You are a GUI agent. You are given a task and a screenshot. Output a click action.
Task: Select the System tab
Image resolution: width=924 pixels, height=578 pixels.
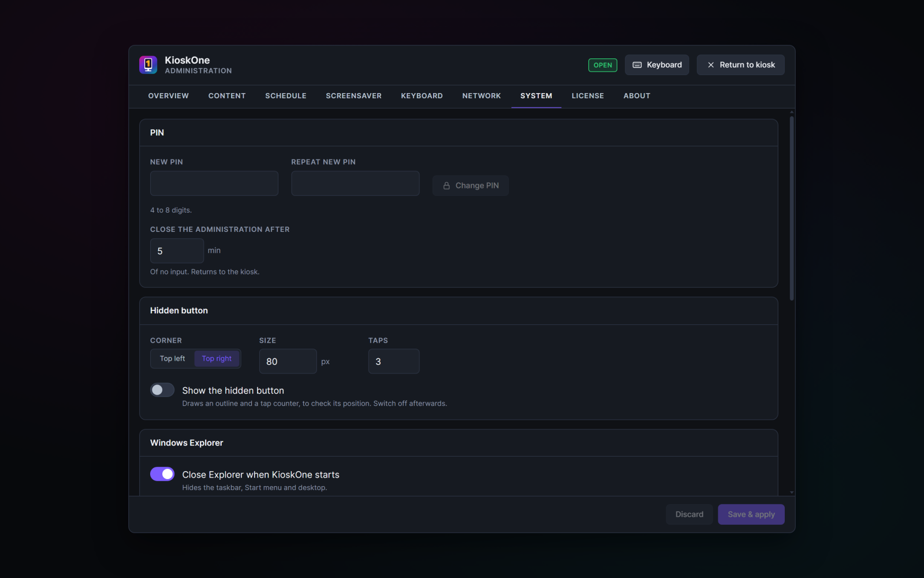pos(536,96)
